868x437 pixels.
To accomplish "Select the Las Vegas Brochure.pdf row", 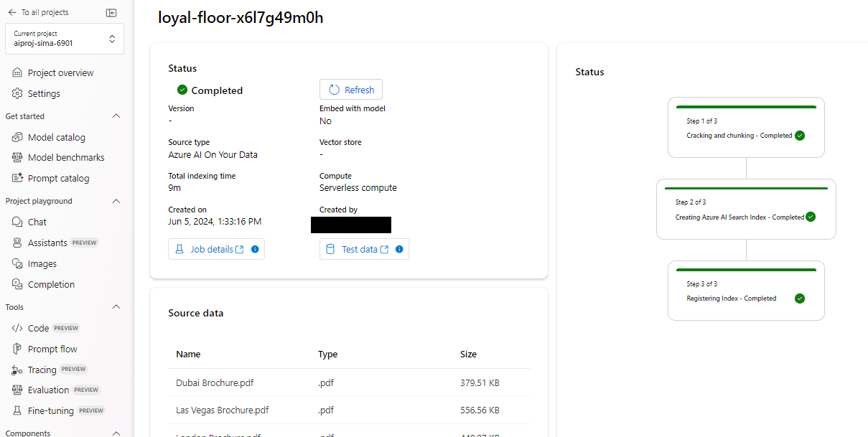I will click(349, 410).
